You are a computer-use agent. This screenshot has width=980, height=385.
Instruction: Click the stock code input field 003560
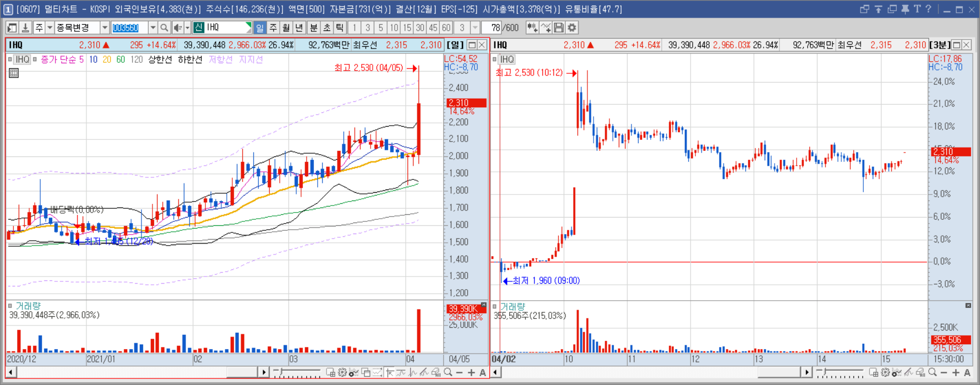pos(129,28)
